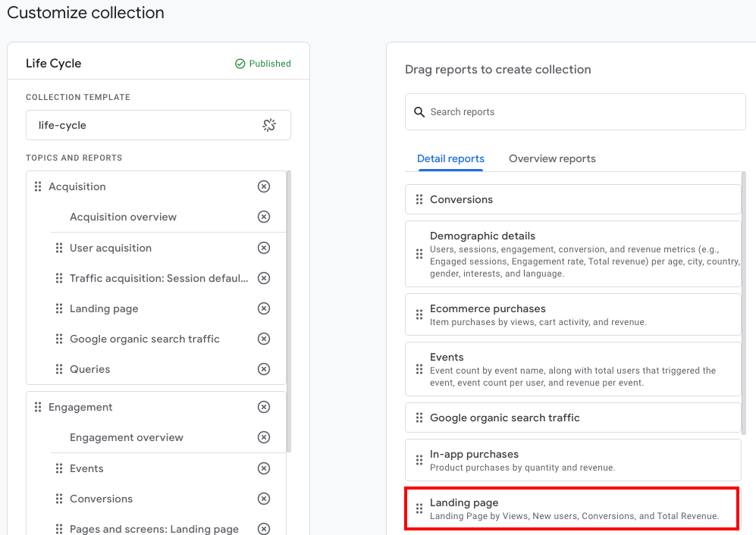Click the search magnifier icon
The height and width of the screenshot is (535, 756).
(x=419, y=112)
